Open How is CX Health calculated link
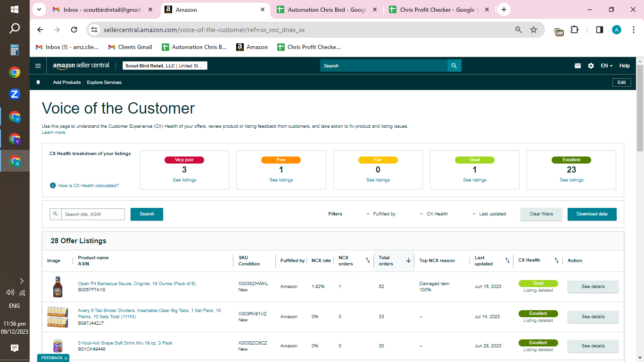 click(x=89, y=186)
